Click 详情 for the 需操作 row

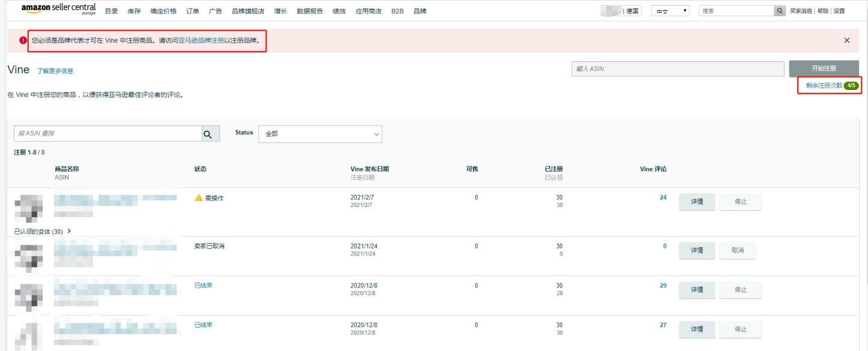pos(697,202)
